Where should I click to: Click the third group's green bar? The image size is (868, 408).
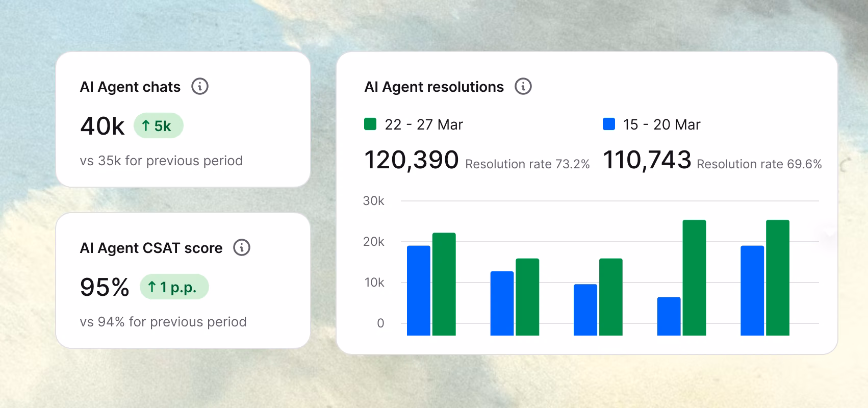click(x=611, y=297)
